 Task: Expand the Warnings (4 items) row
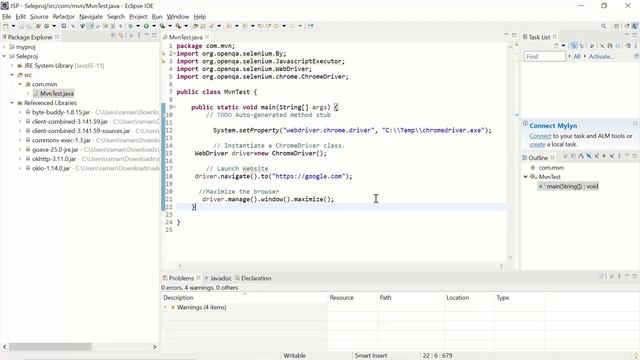[x=165, y=307]
